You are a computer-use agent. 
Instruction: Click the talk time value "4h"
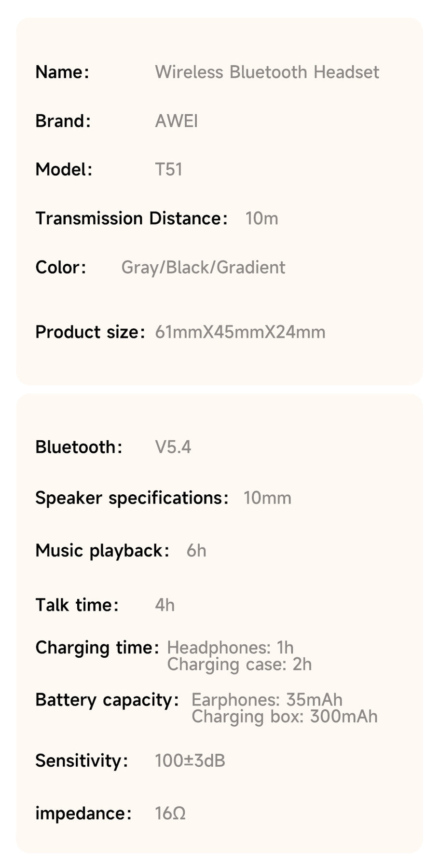[165, 605]
